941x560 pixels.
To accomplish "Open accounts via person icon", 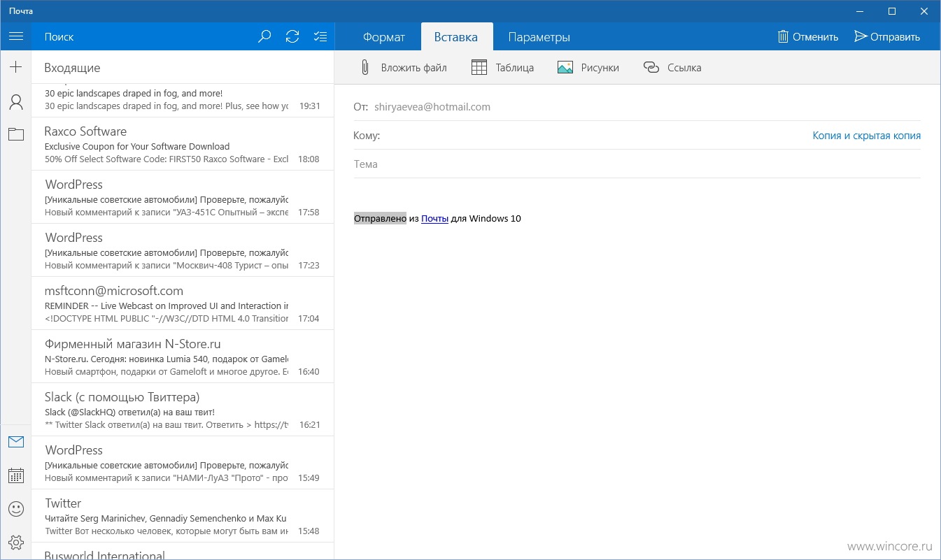I will coord(16,102).
